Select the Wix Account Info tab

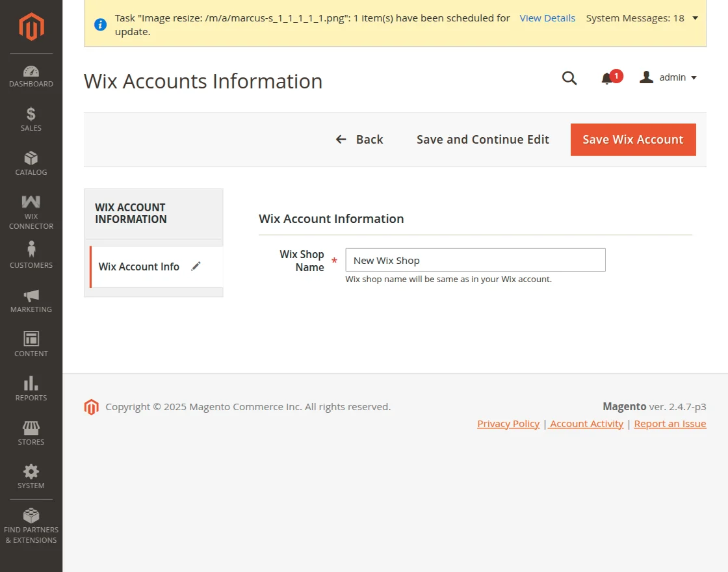(138, 266)
